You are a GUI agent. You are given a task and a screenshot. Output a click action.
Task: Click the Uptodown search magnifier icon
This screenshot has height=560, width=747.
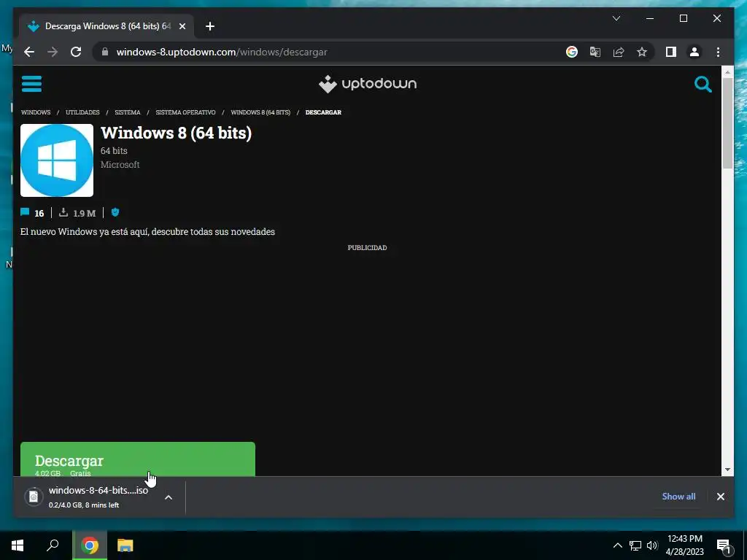(x=703, y=85)
